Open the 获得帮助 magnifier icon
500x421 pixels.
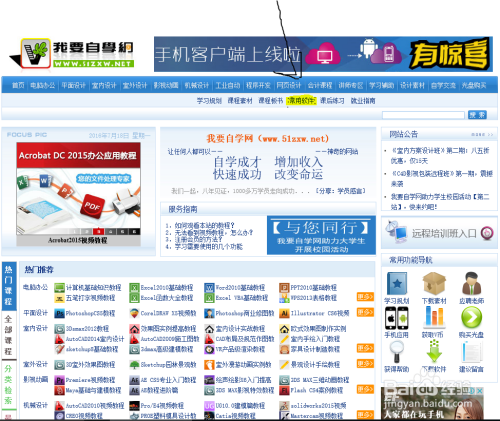[x=397, y=352]
